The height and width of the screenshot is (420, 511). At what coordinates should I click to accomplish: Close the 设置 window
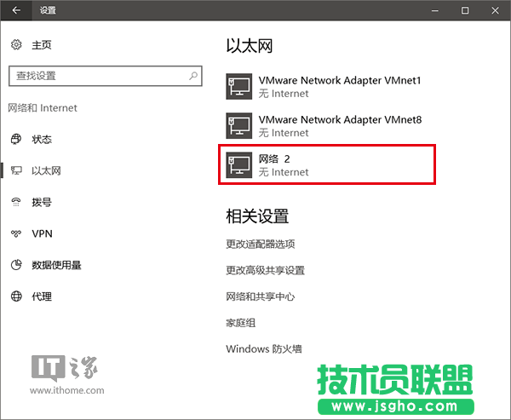495,10
